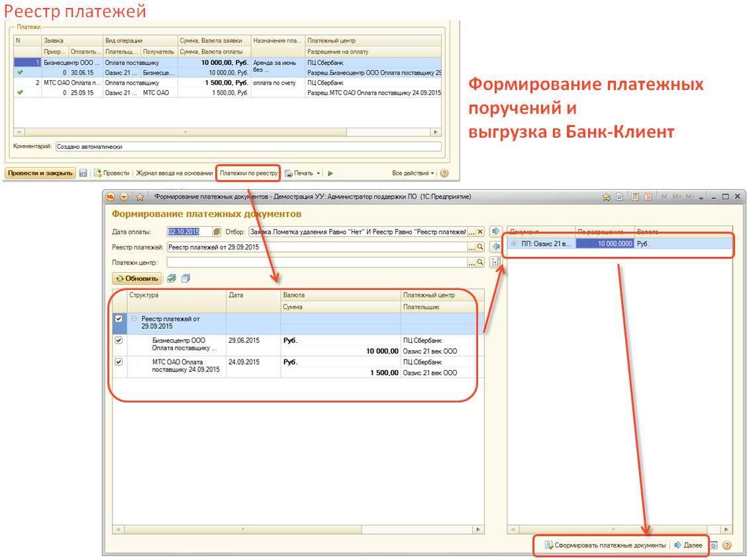
Task: Click the right arrow icon to move payments
Action: point(494,232)
